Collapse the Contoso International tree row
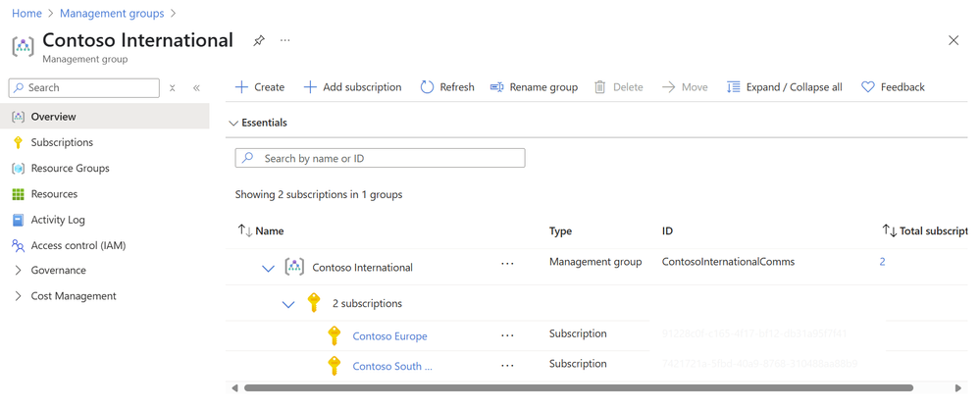This screenshot has height=408, width=980. 268,268
